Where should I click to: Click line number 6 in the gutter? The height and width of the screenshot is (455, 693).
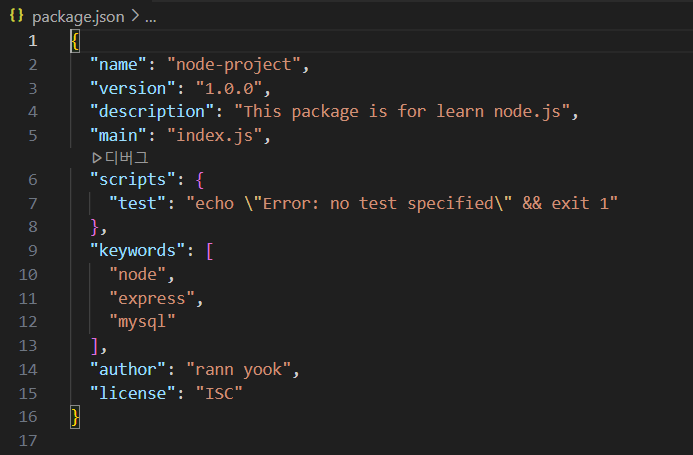[33, 180]
